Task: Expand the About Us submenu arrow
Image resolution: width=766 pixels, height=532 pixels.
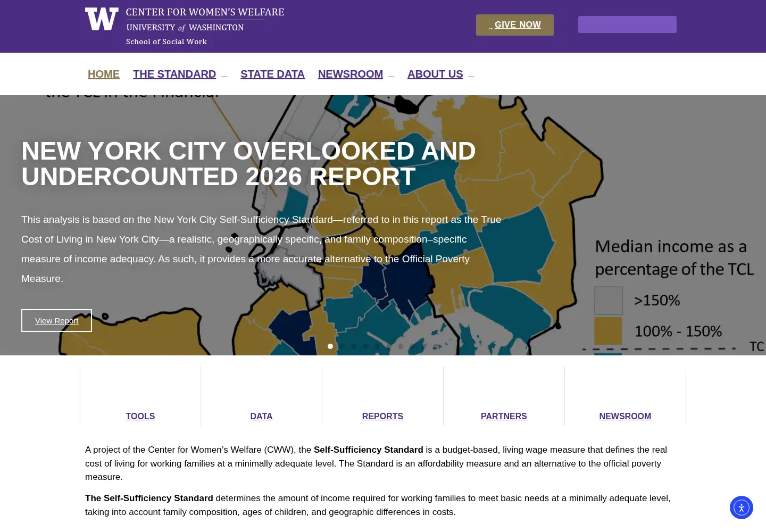Action: [471, 76]
